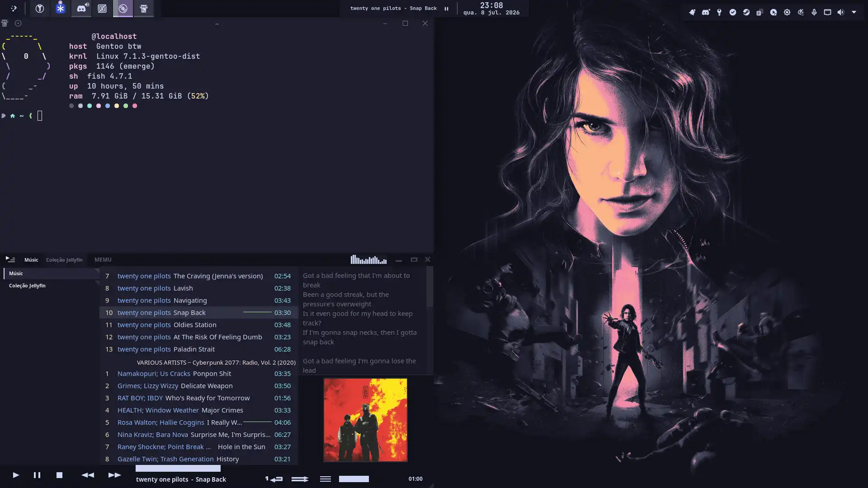The width and height of the screenshot is (868, 488).
Task: Open the media player tray icon
Action: coord(774,12)
